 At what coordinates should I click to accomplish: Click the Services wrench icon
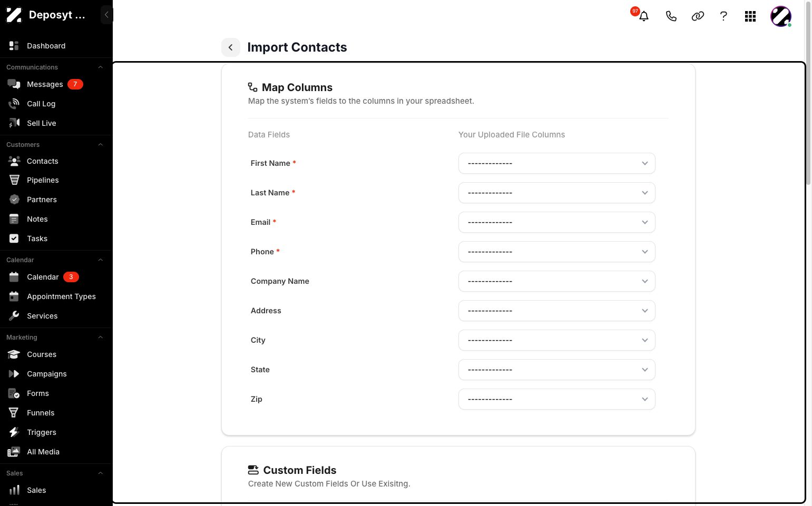14,316
